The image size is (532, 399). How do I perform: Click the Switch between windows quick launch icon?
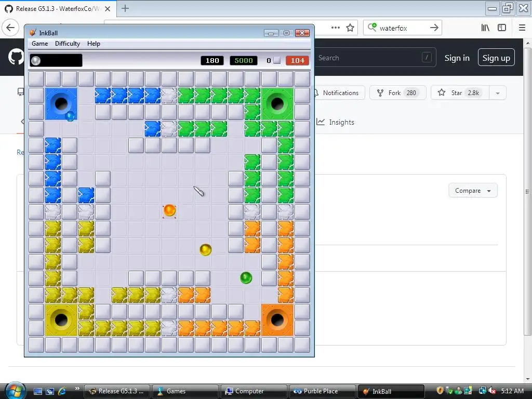click(50, 391)
